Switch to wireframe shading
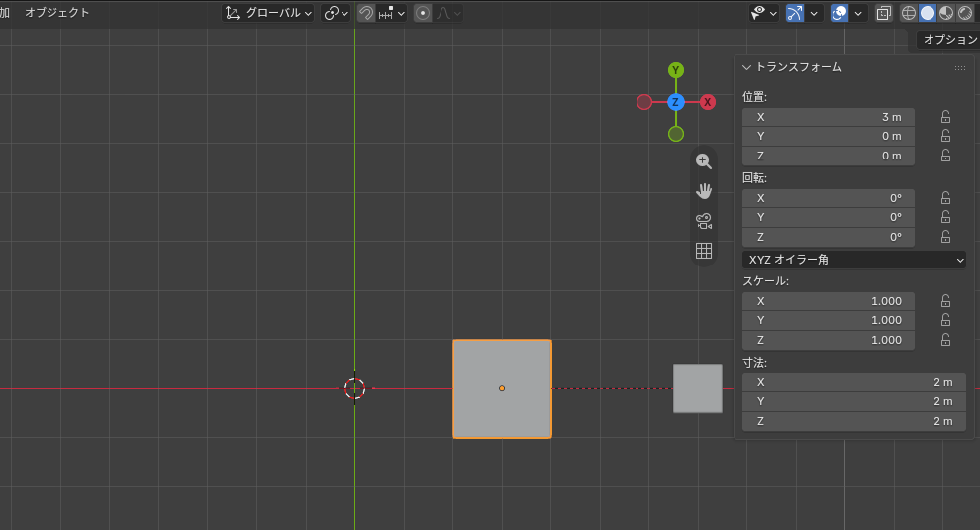Viewport: 980px width, 530px height. click(x=909, y=13)
